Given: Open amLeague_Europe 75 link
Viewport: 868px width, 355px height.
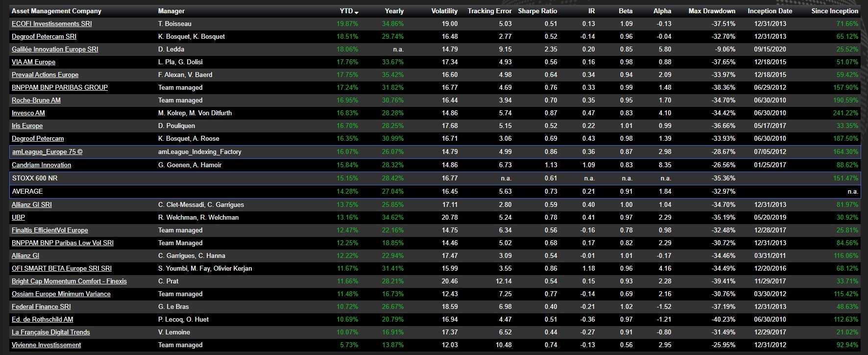Looking at the screenshot, I should (x=47, y=152).
